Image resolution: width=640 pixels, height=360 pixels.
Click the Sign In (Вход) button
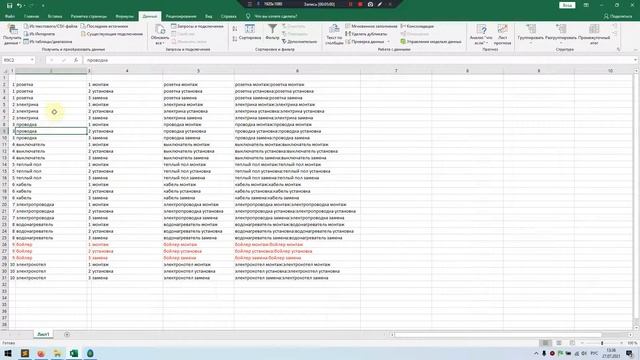point(567,5)
